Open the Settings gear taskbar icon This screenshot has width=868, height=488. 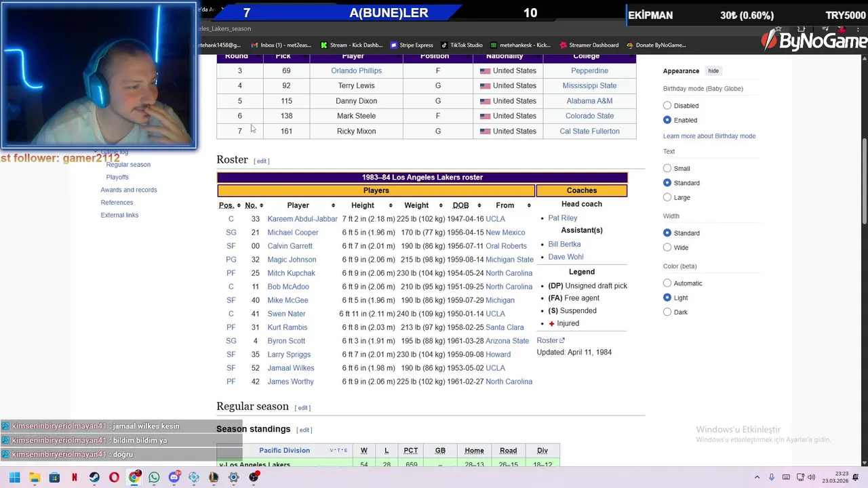[x=234, y=477]
